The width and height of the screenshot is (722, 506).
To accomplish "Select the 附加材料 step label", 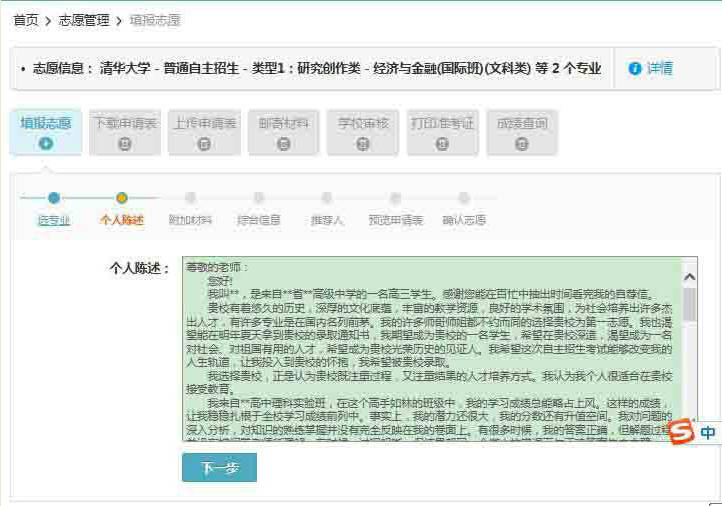I will (190, 220).
